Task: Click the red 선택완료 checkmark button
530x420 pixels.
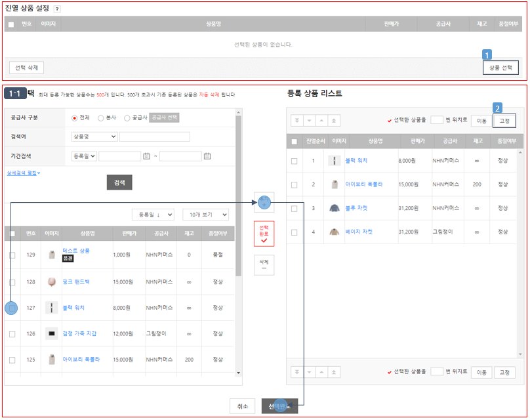Action: point(264,234)
